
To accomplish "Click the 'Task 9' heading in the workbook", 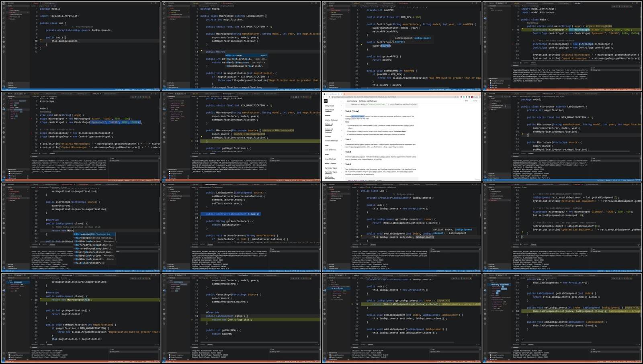I will (348, 164).
